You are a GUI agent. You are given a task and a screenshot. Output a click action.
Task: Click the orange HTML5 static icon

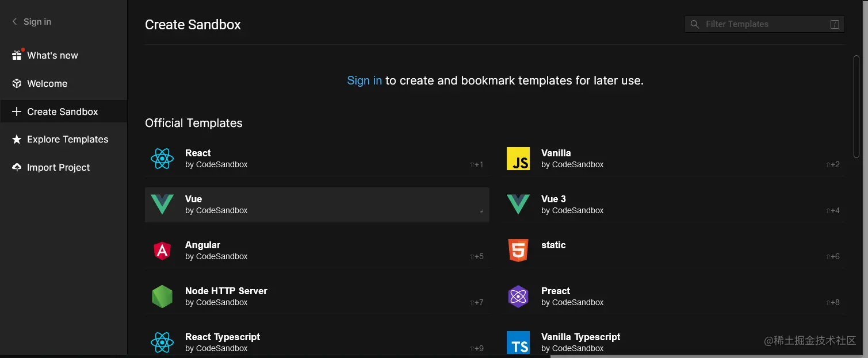(x=518, y=251)
